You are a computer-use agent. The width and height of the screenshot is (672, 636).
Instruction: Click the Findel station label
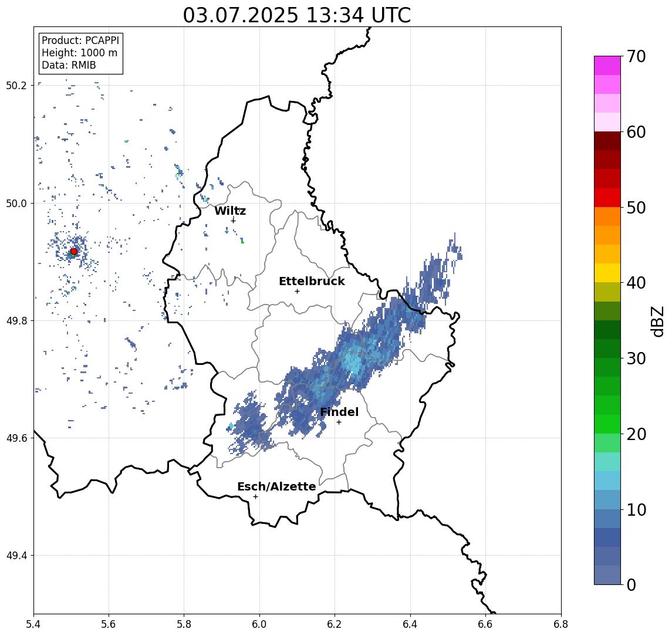pyautogui.click(x=339, y=412)
